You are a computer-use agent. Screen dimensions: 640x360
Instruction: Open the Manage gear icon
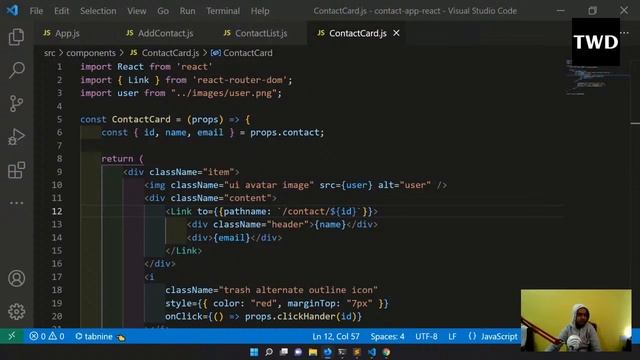click(x=16, y=311)
